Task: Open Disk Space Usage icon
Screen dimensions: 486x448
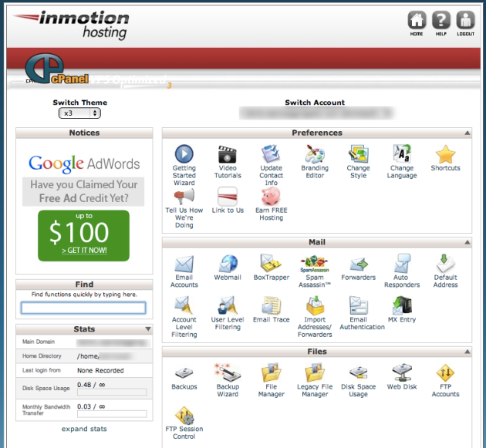Action: point(358,373)
